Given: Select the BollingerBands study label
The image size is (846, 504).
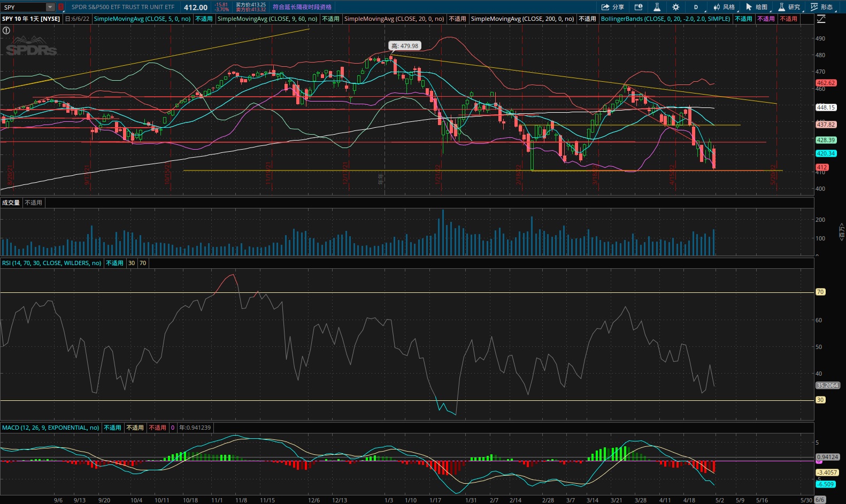Looking at the screenshot, I should point(665,19).
